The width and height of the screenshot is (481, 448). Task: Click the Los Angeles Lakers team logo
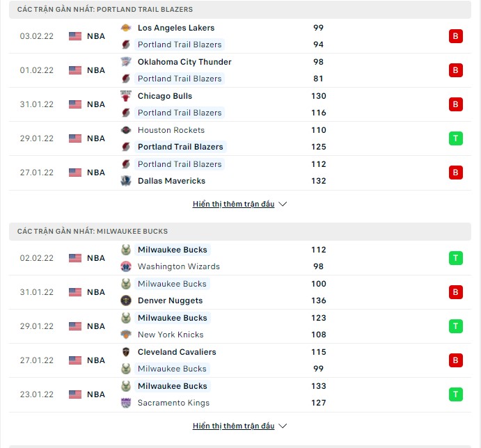point(125,28)
